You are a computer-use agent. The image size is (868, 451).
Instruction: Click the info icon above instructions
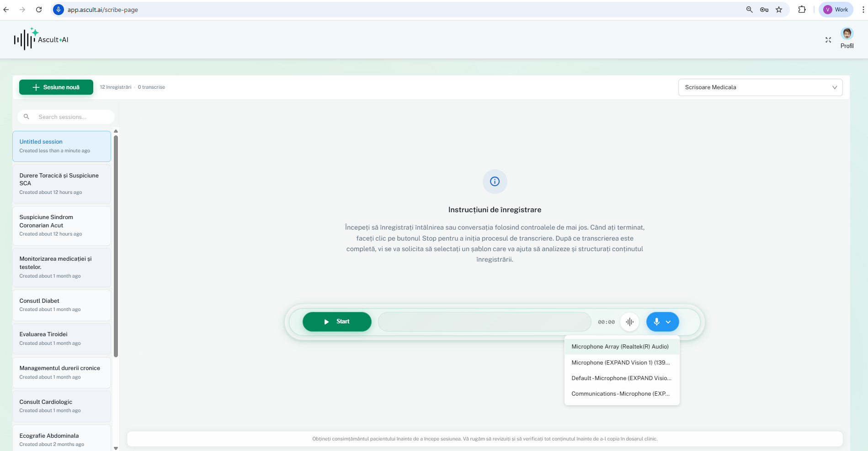pyautogui.click(x=495, y=182)
